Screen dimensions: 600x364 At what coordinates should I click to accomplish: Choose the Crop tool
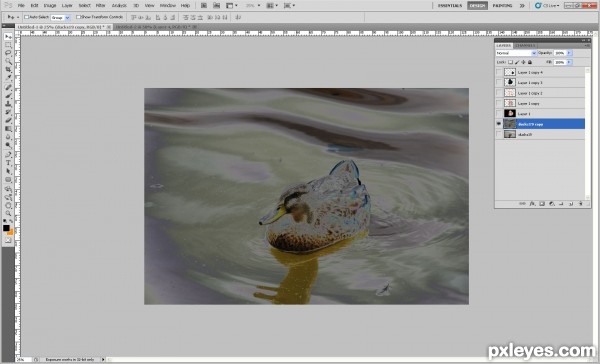click(8, 69)
